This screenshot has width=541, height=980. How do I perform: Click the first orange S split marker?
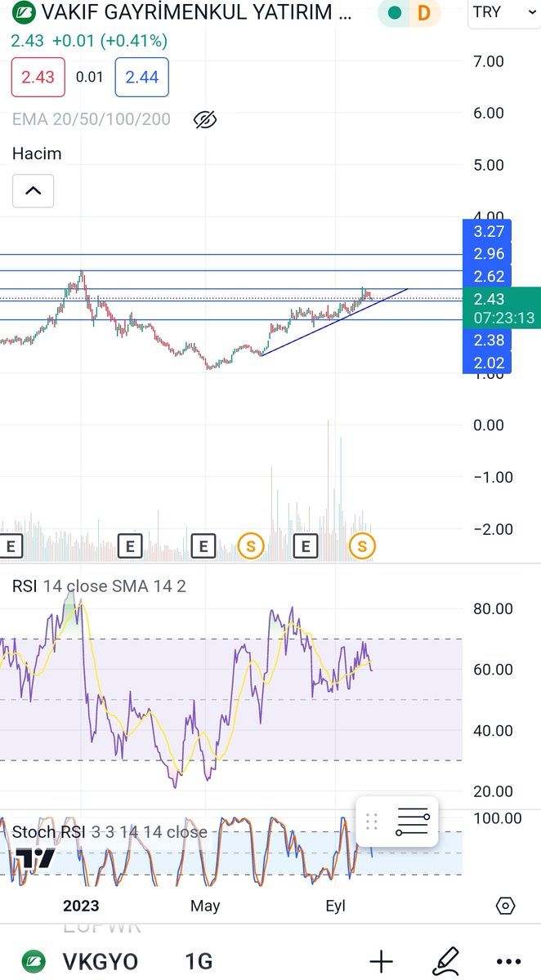(251, 546)
